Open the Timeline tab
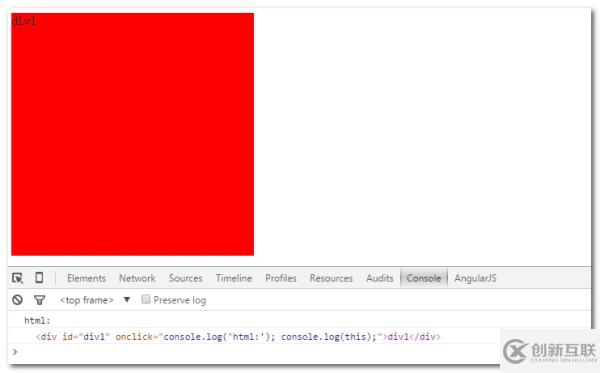The height and width of the screenshot is (373, 600). point(234,278)
